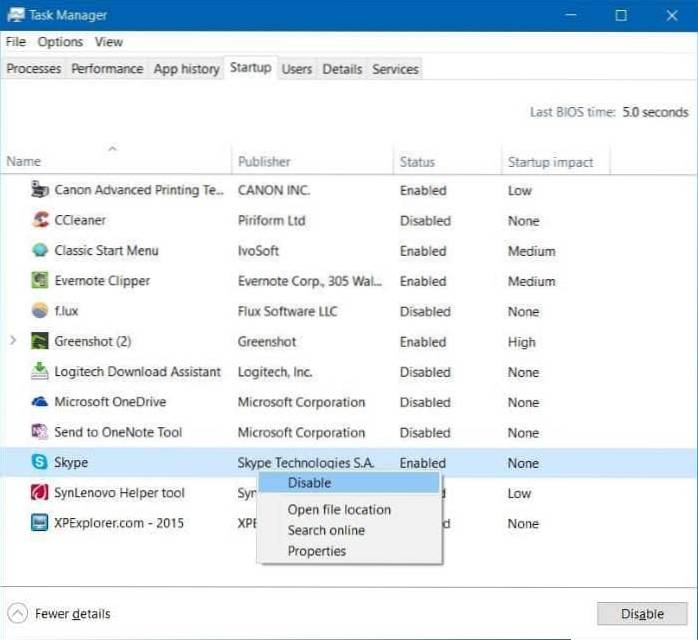Click the Skype icon in list
The height and width of the screenshot is (640, 698).
tap(40, 463)
